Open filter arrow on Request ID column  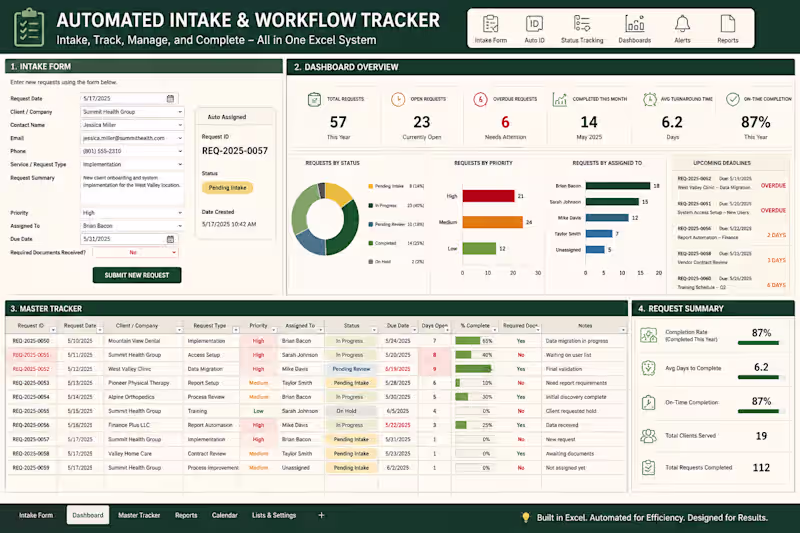(53, 330)
